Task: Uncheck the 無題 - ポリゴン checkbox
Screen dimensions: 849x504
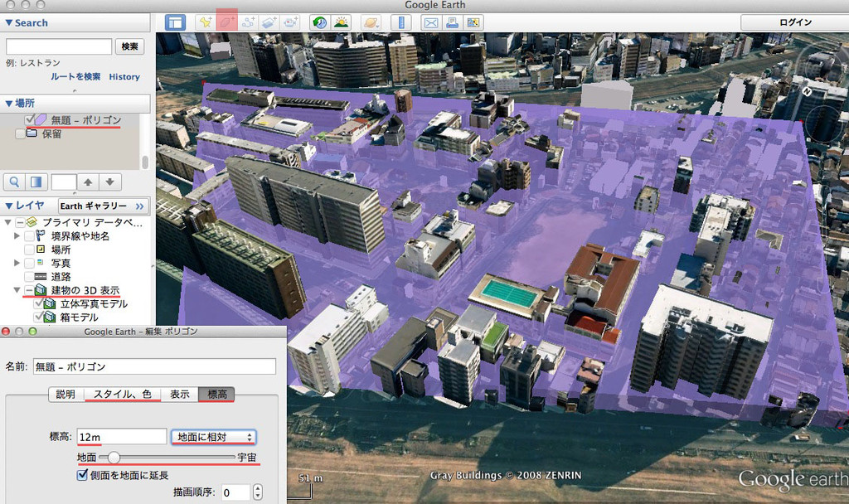Action: [x=30, y=119]
